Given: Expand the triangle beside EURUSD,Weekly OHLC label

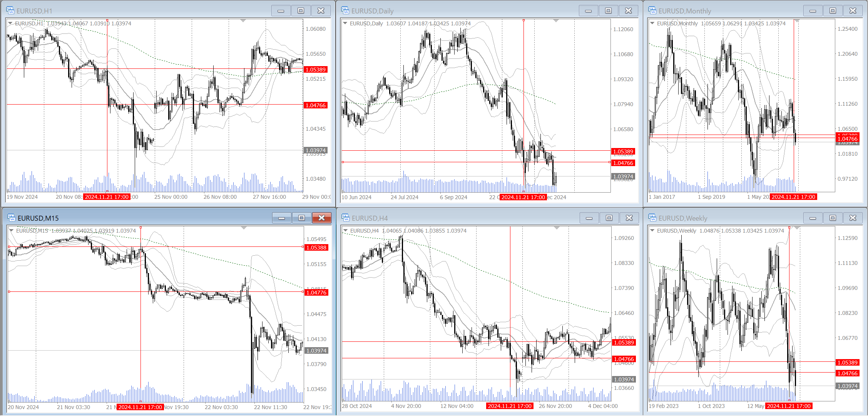Looking at the screenshot, I should (x=652, y=231).
